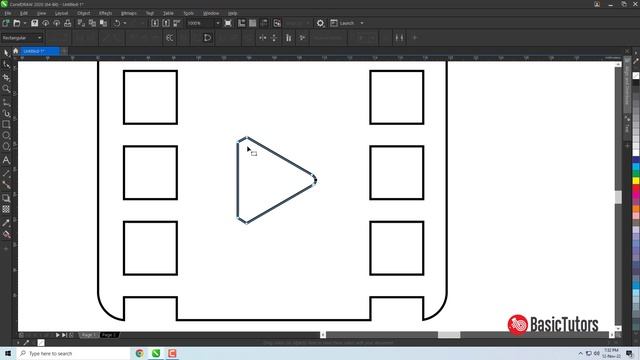This screenshot has height=360, width=640.
Task: Open the View menu
Action: click(x=41, y=13)
